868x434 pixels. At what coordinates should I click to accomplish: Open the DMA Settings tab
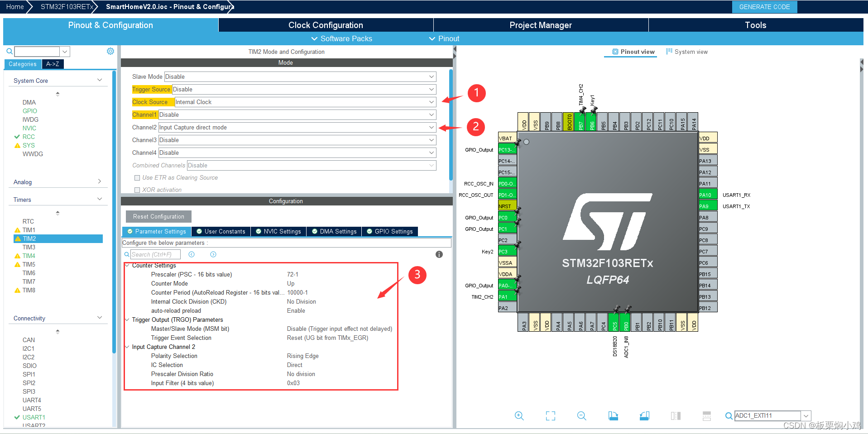pos(334,231)
